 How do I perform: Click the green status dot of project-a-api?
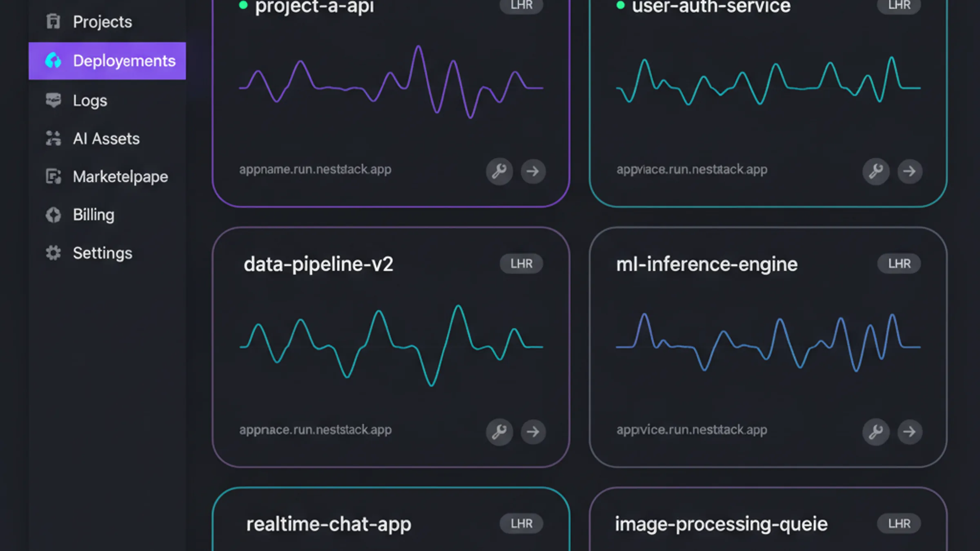coord(243,5)
